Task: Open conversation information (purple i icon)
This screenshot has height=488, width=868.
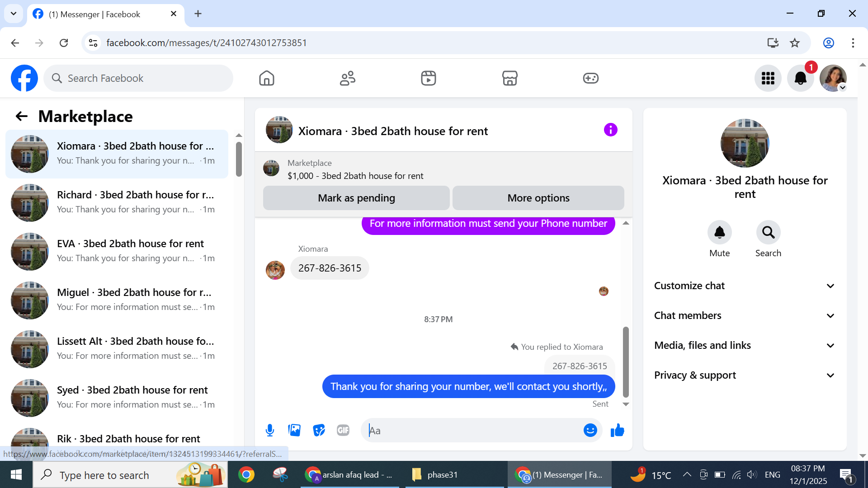Action: click(x=610, y=130)
